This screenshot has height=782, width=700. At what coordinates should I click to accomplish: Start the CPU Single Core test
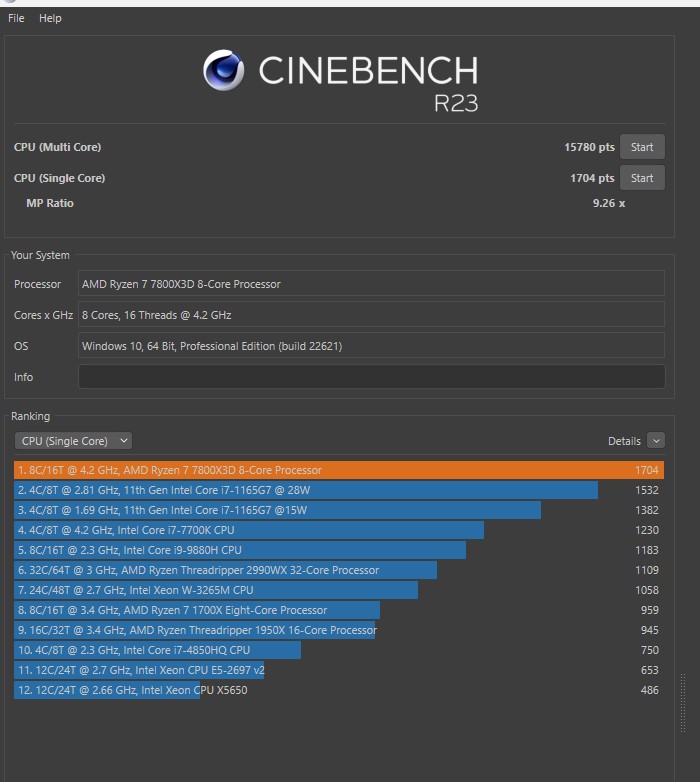coord(642,178)
